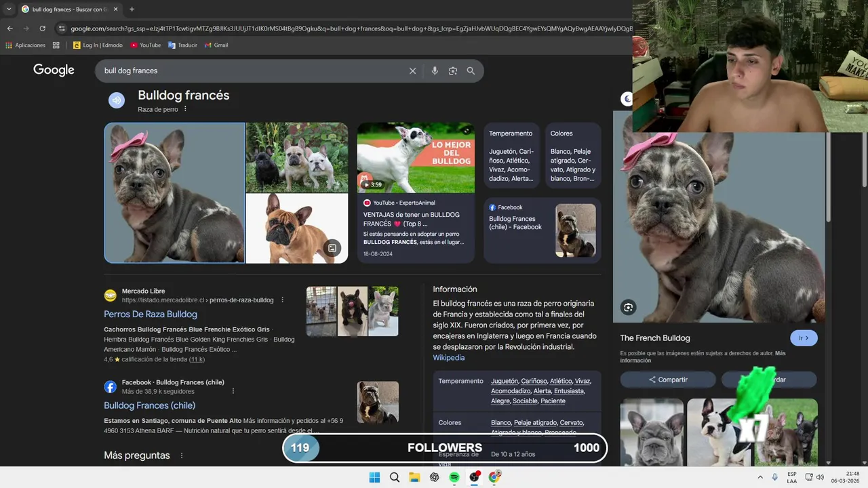
Task: Go to the Google logo homepage
Action: [54, 70]
